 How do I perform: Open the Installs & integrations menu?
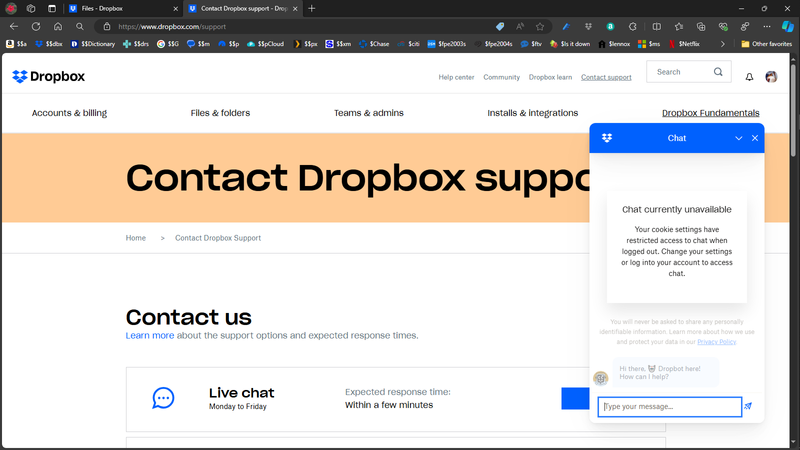(533, 113)
